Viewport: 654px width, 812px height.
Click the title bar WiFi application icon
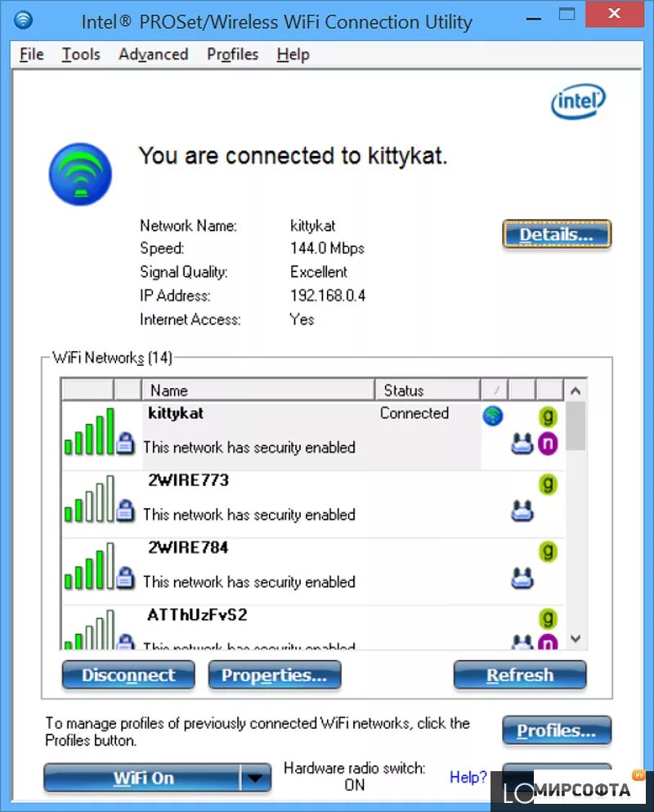pos(24,20)
